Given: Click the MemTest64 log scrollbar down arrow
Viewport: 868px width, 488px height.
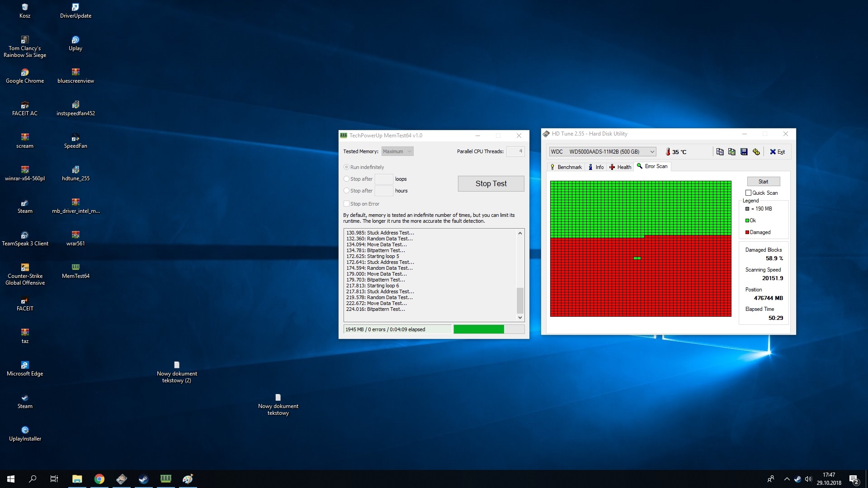Looking at the screenshot, I should pos(520,318).
